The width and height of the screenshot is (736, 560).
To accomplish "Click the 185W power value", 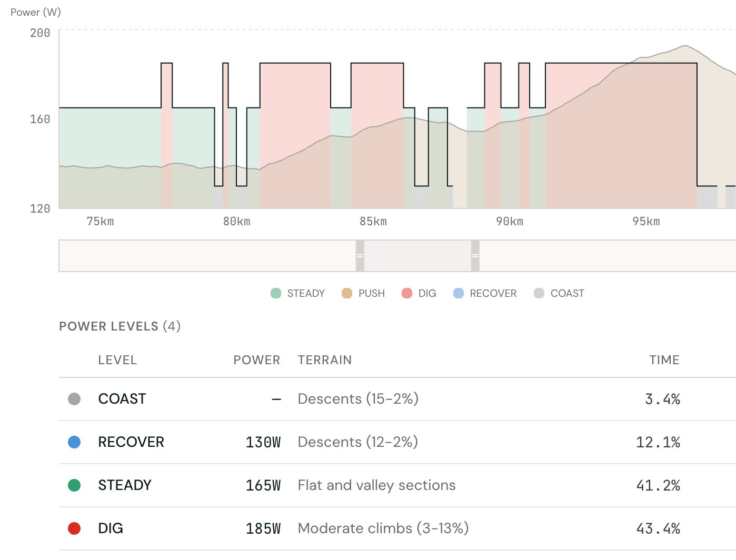I will [x=263, y=528].
